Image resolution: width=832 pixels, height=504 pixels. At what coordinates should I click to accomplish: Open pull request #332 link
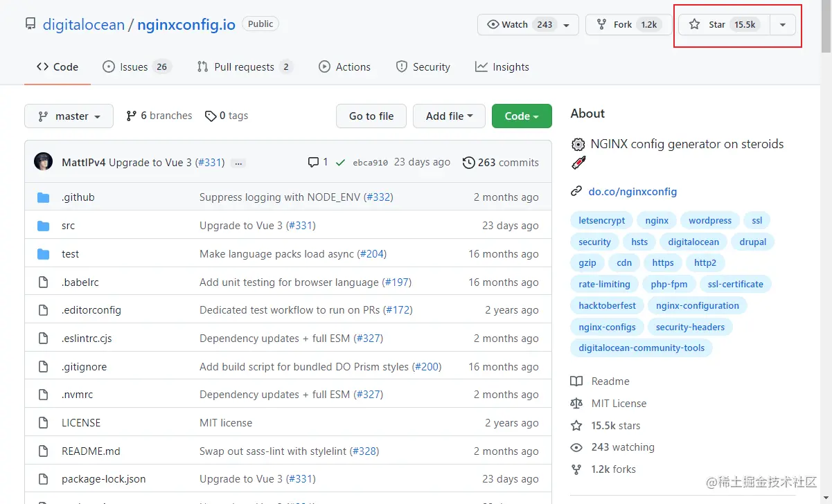coord(378,197)
